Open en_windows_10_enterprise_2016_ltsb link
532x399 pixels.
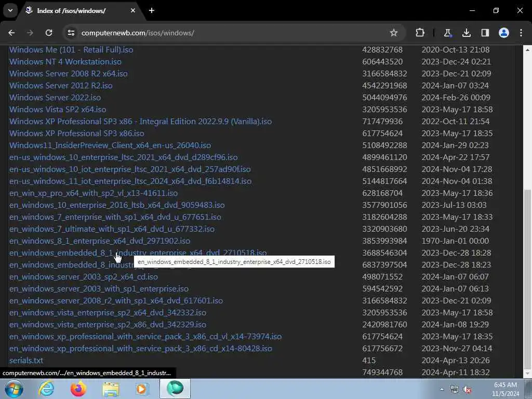point(117,205)
